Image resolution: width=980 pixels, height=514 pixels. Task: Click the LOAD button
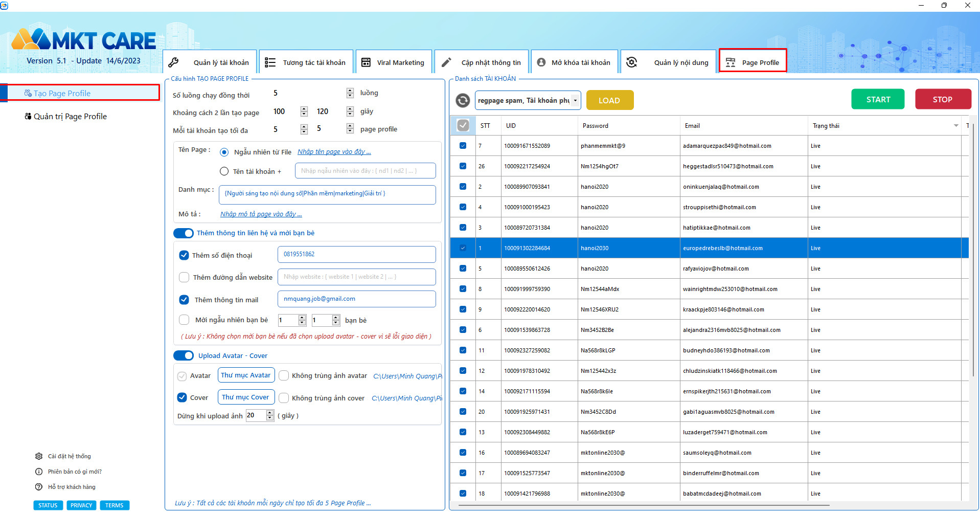pos(610,100)
